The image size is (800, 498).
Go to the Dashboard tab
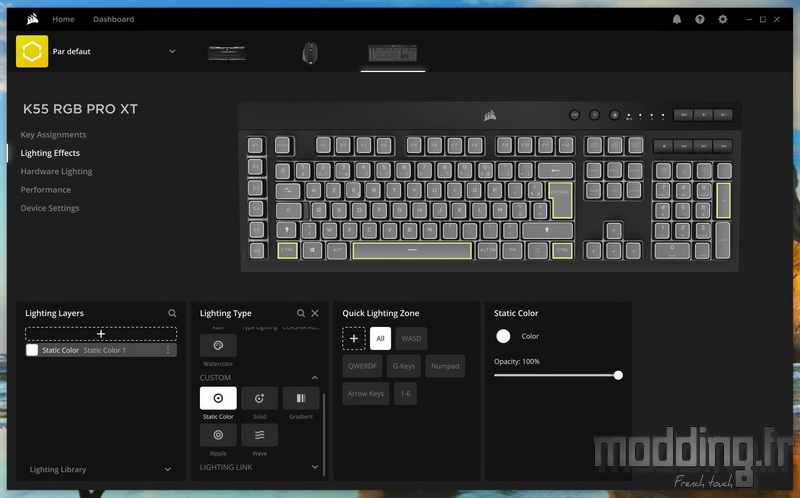coord(113,19)
